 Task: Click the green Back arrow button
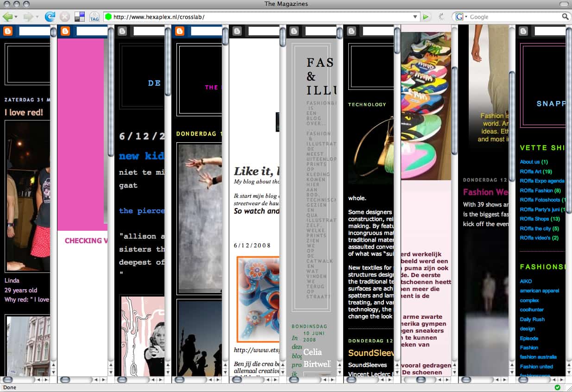pyautogui.click(x=7, y=17)
